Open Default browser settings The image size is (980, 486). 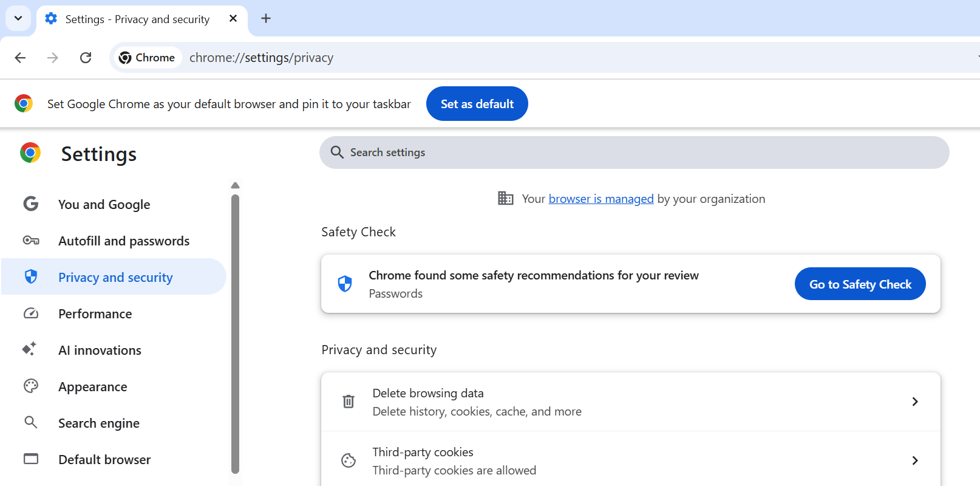tap(114, 459)
